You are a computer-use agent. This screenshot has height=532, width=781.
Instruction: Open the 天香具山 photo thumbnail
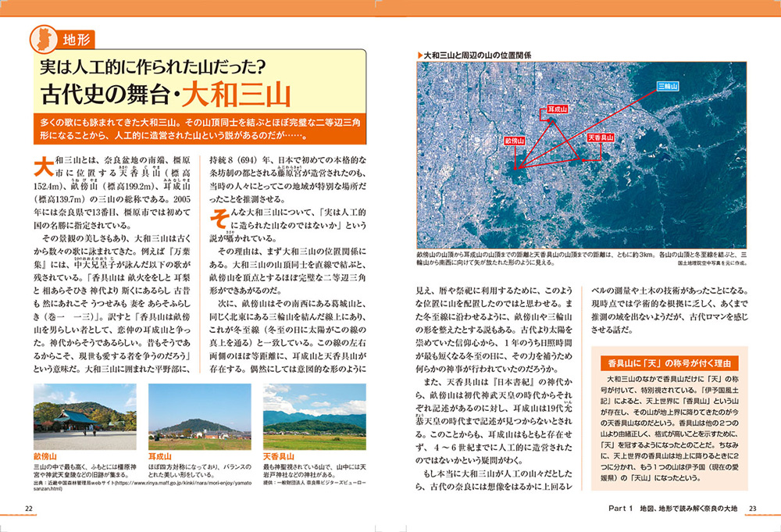pyautogui.click(x=314, y=417)
